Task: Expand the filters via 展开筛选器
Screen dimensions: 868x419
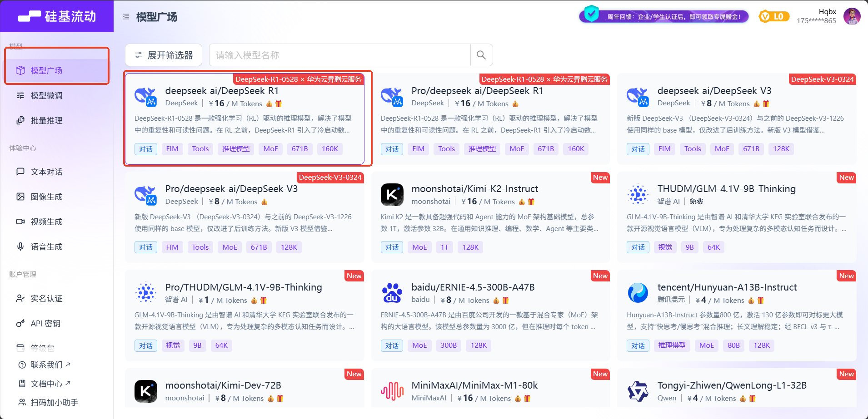Action: pyautogui.click(x=163, y=55)
